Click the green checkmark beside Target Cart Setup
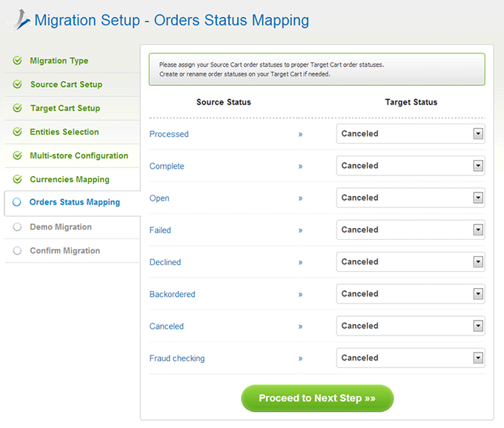 (x=17, y=108)
